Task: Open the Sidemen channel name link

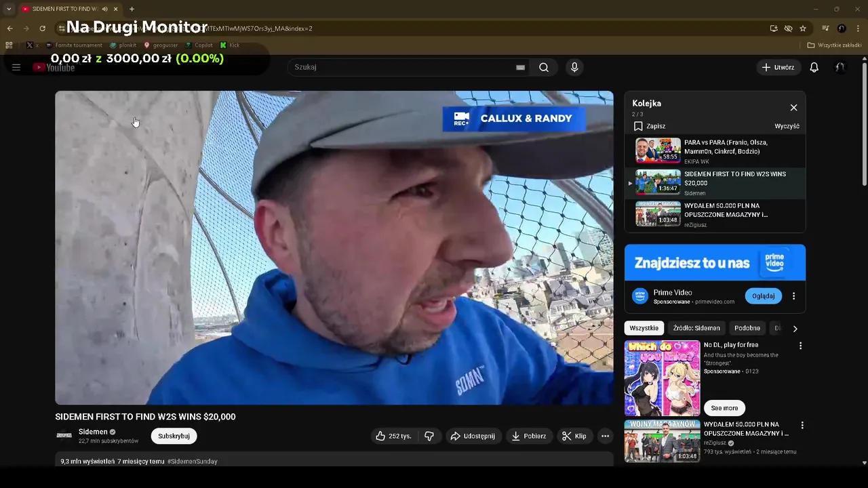Action: [x=93, y=432]
